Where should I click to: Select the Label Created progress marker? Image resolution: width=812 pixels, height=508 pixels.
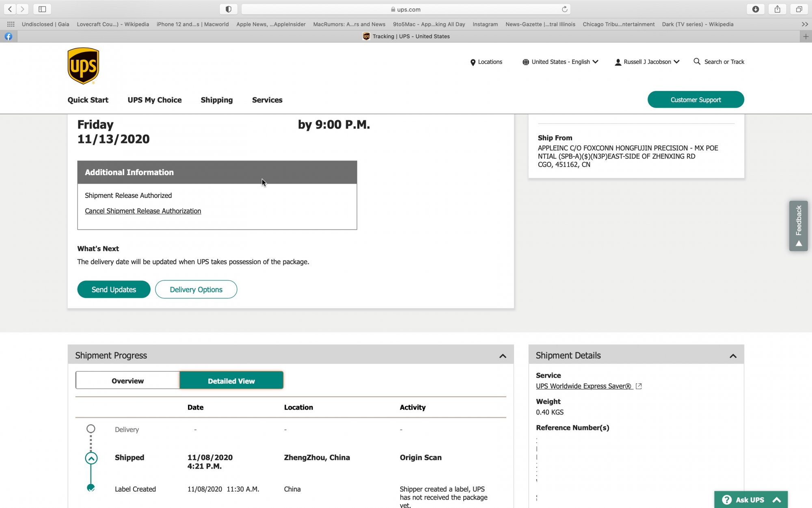[91, 488]
